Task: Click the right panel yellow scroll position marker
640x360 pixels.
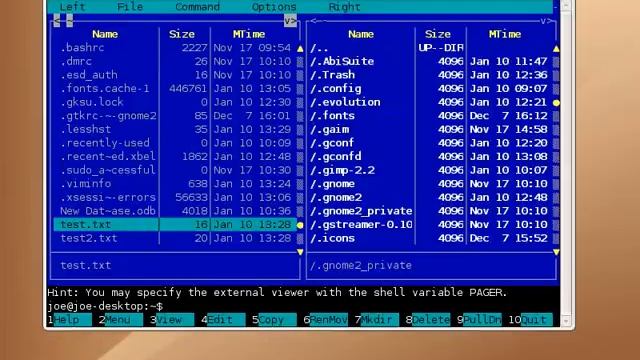Action: tap(556, 102)
